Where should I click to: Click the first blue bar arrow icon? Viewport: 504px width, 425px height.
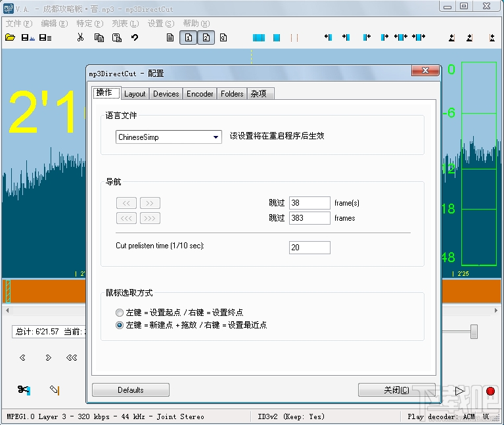pos(328,37)
